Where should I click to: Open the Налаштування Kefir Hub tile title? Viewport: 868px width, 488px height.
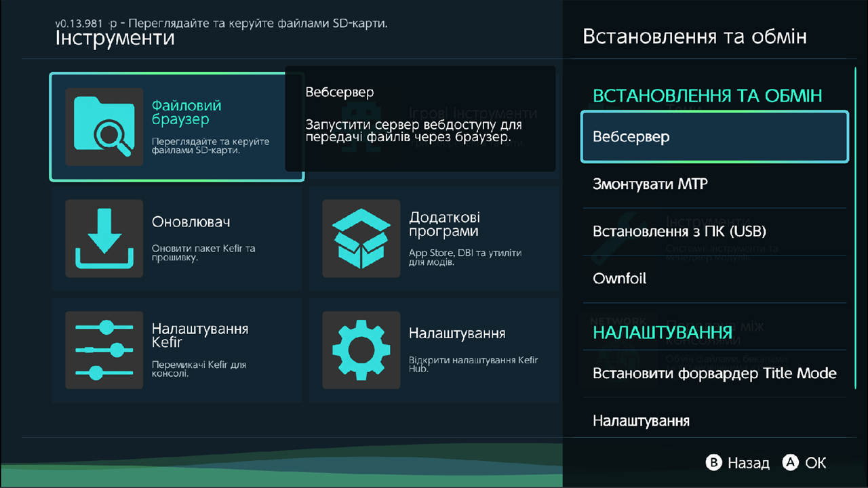tap(457, 333)
